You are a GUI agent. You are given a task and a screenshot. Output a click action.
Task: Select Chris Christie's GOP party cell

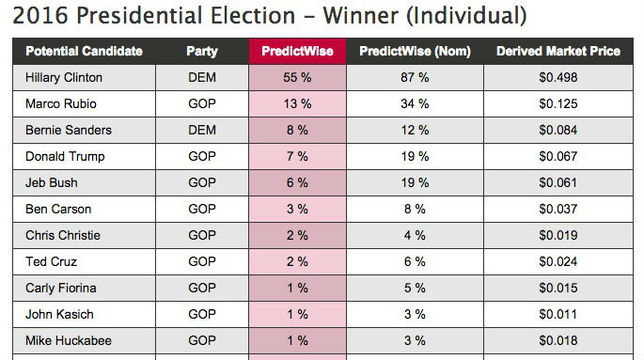[x=202, y=235]
